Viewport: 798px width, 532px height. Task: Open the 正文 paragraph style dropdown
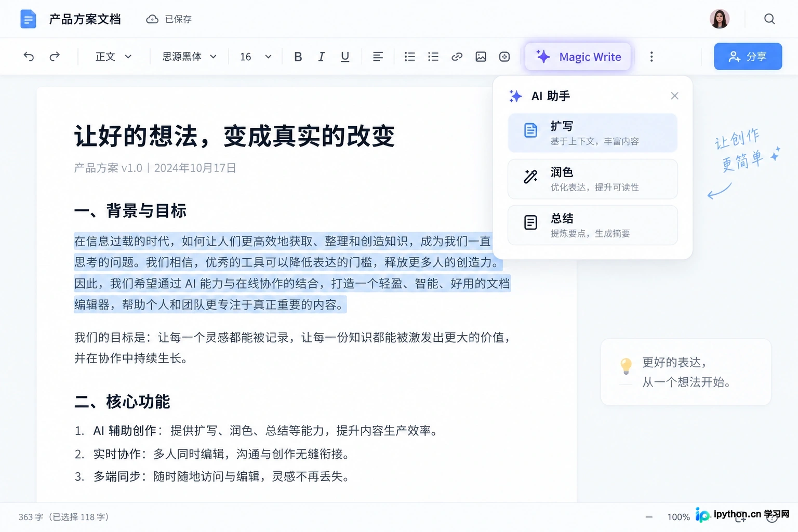pos(113,57)
